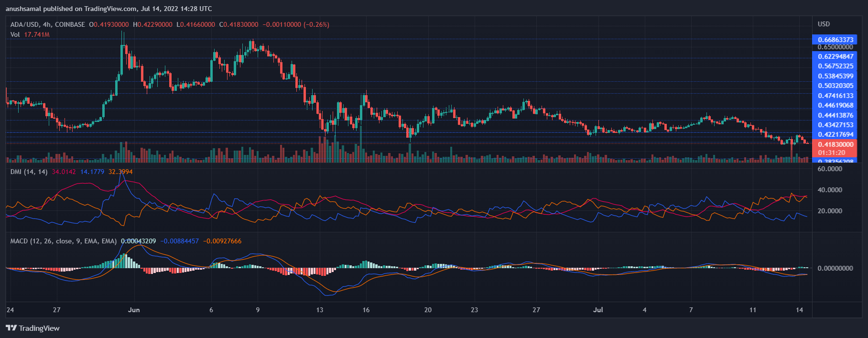Click the ADA/USD, 4h, COINBASE symbol title
The width and height of the screenshot is (868, 338).
point(48,24)
